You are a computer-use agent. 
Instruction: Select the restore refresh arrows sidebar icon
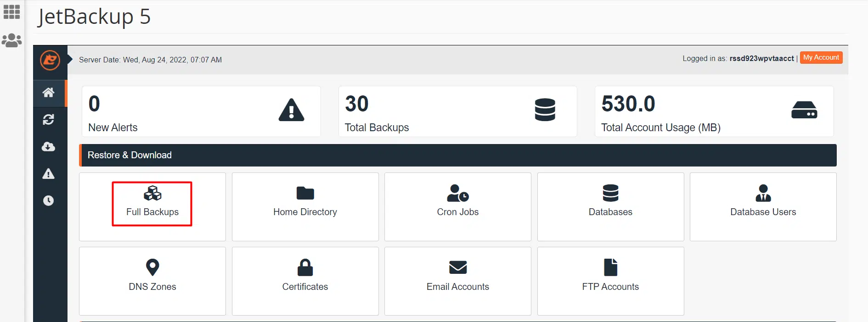pos(49,120)
